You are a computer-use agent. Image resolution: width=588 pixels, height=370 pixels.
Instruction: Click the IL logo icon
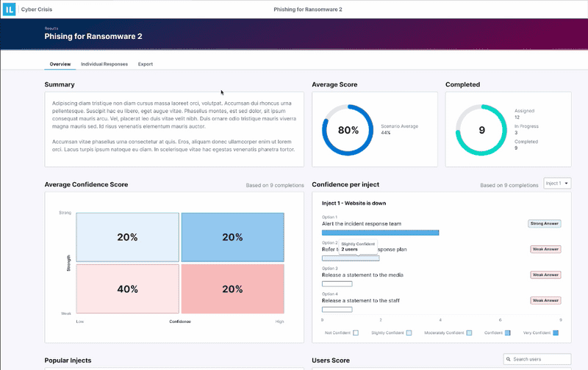point(9,9)
